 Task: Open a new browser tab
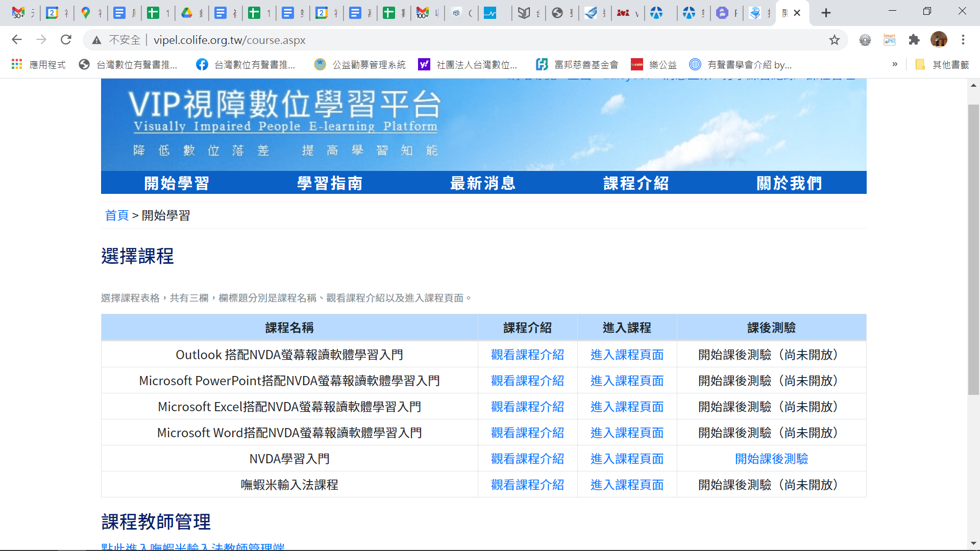tap(826, 13)
